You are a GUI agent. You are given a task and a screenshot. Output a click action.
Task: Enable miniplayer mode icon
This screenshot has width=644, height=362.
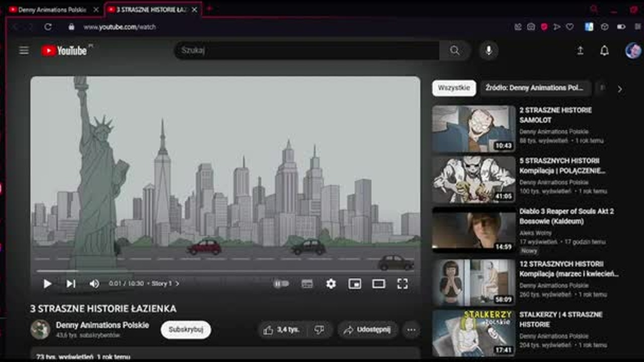(x=355, y=284)
